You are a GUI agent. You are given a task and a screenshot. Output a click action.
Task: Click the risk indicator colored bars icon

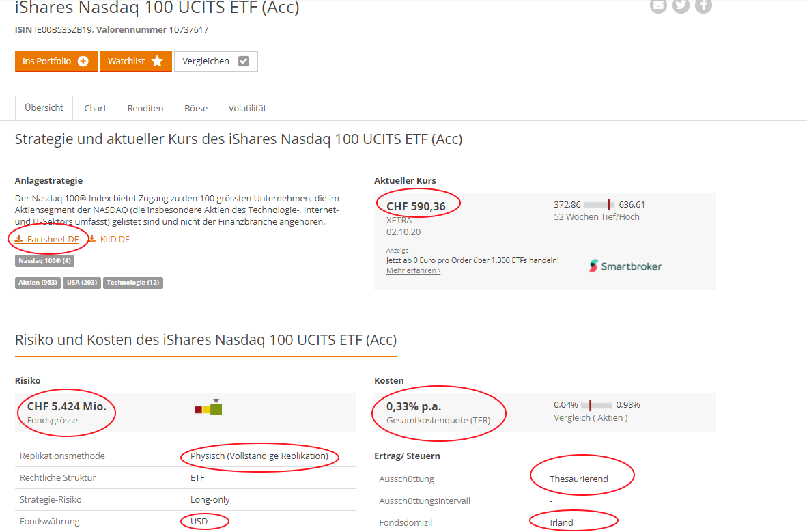coord(208,408)
